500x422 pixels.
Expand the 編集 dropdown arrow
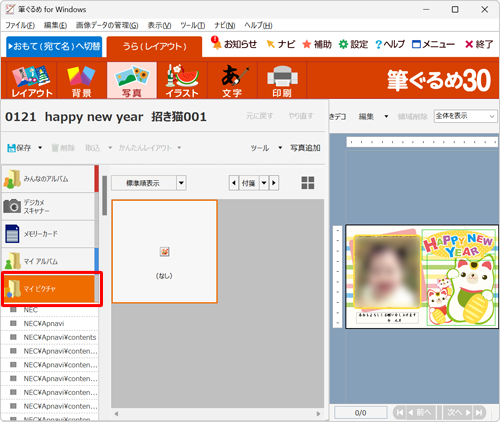click(386, 116)
